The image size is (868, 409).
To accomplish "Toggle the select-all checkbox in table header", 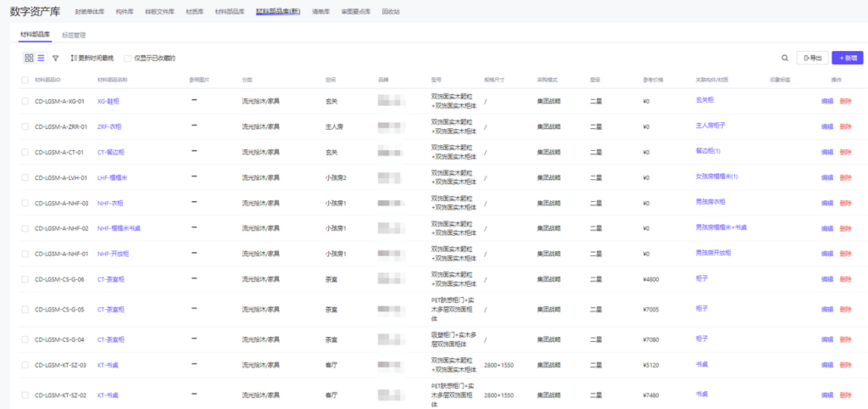I will [x=25, y=80].
